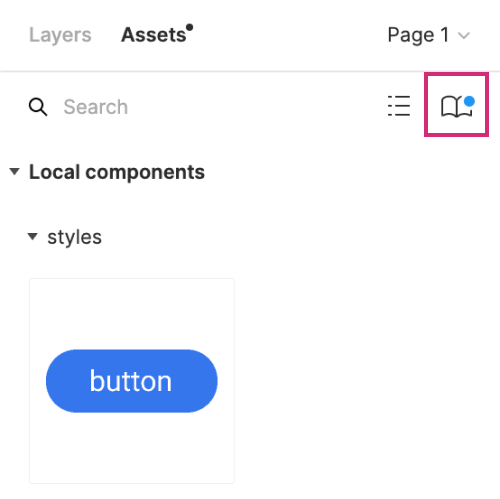Click the magnifying glass search icon
The height and width of the screenshot is (499, 500).
click(x=38, y=107)
